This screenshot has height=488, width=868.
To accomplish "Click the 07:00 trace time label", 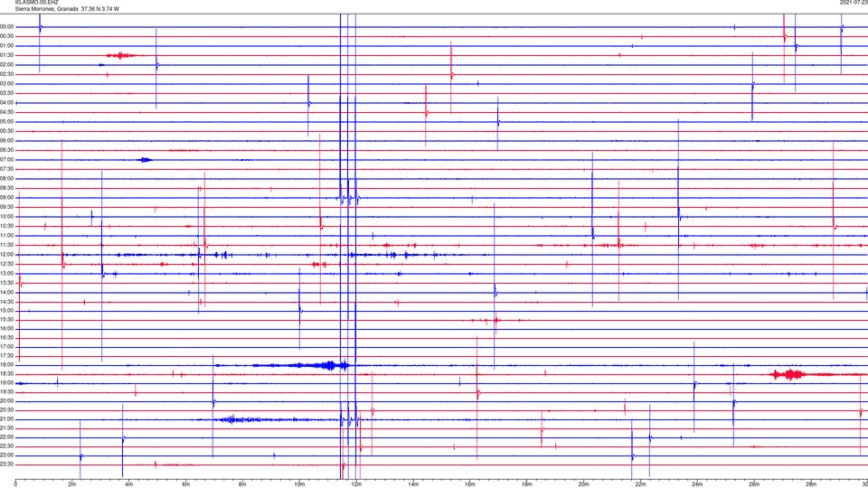I will [x=7, y=159].
